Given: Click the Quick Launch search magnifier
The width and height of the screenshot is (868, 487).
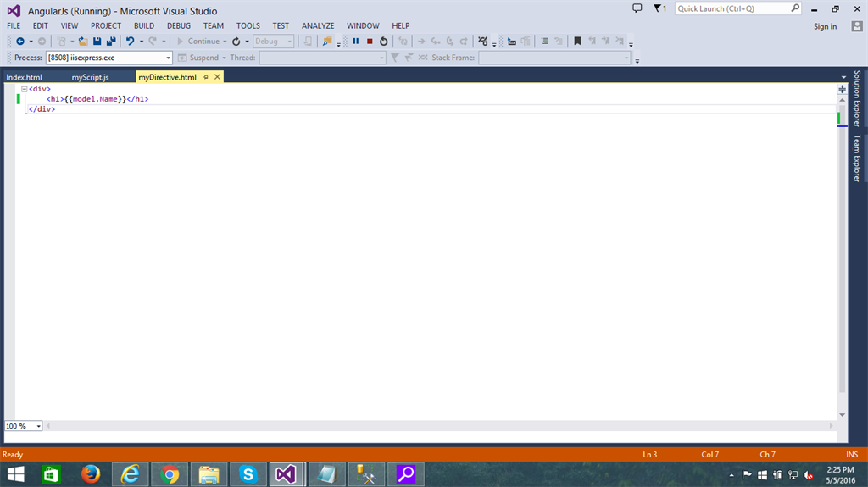Looking at the screenshot, I should coord(795,8).
